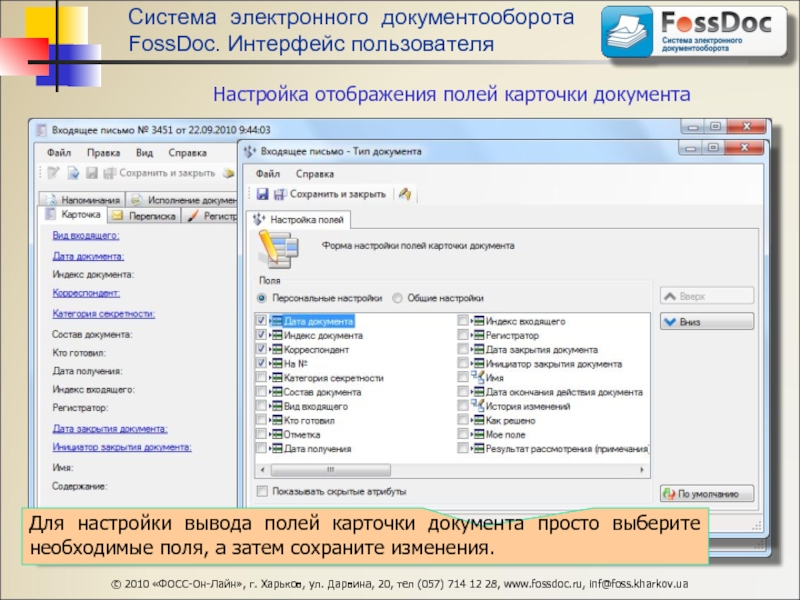
Task: Select the 'Общие настройки' radio button
Action: (397, 298)
